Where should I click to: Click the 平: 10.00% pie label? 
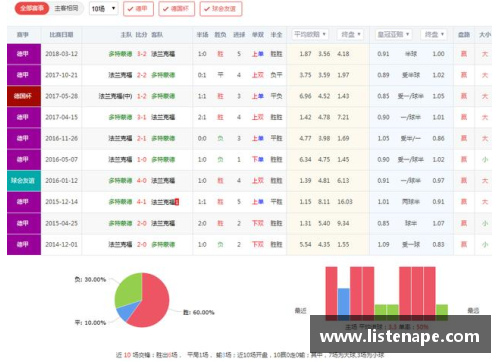pyautogui.click(x=90, y=323)
